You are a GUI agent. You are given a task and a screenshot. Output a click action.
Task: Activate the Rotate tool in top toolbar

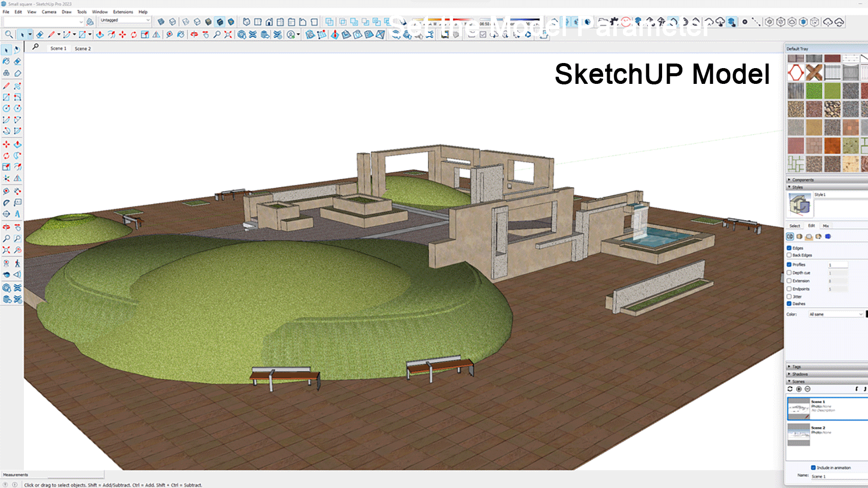[134, 35]
